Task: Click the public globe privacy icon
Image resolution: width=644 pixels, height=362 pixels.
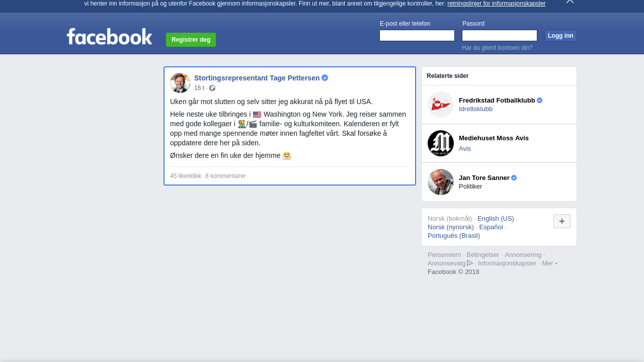Action: pyautogui.click(x=212, y=88)
